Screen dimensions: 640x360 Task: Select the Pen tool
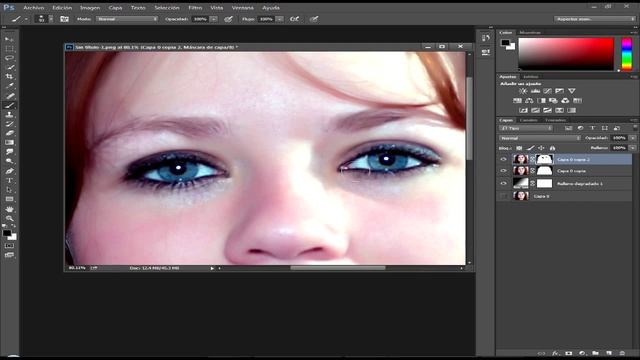coord(9,171)
